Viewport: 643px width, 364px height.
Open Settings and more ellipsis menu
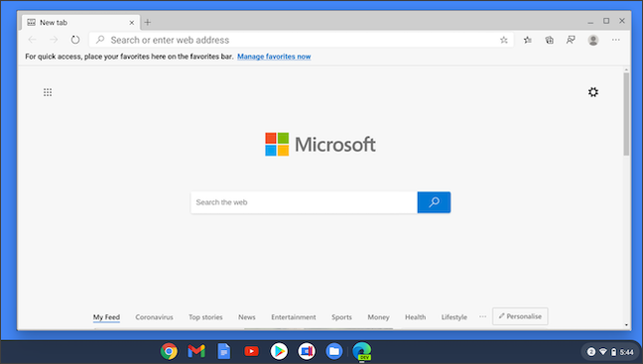click(615, 40)
